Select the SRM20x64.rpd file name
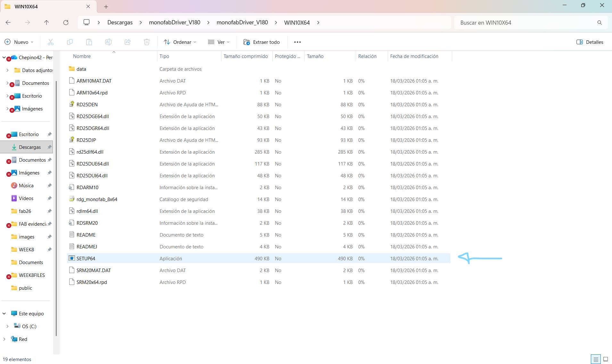The width and height of the screenshot is (612, 364). (x=92, y=282)
